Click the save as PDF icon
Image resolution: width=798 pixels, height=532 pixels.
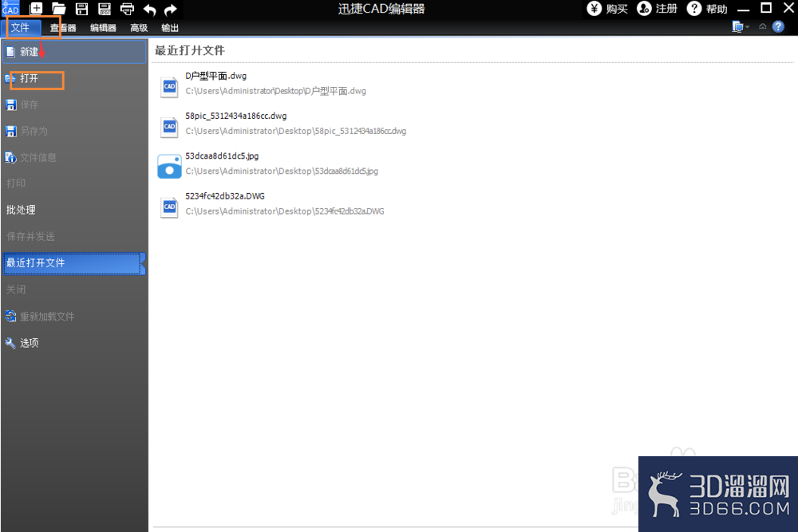click(105, 9)
